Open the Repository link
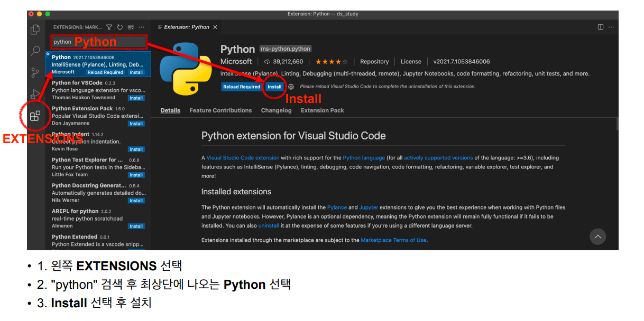 pos(374,62)
